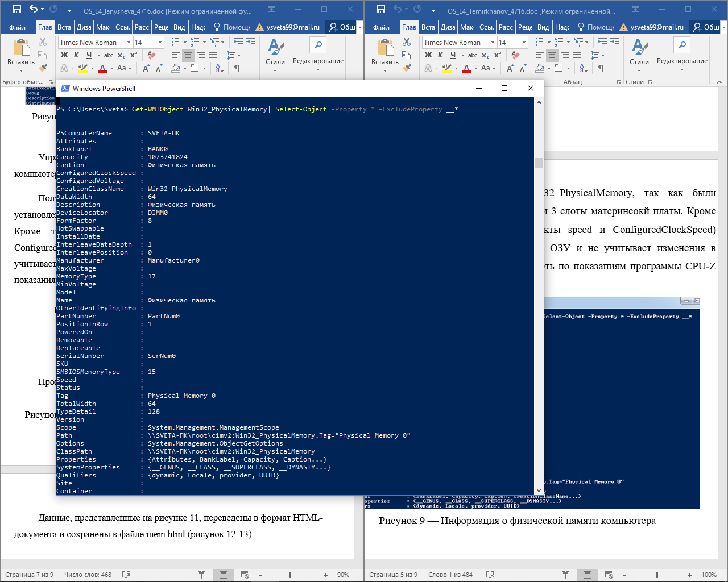Increase indent in right Word window
728x582 pixels.
click(x=615, y=42)
